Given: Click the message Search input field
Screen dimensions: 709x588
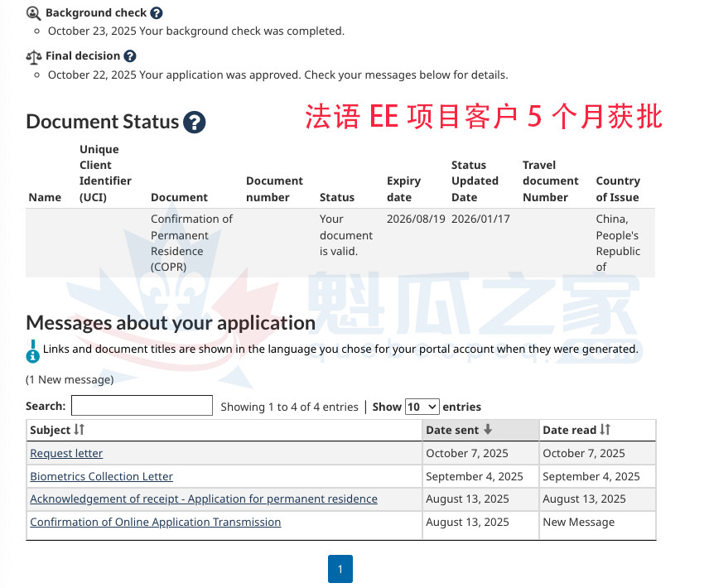Looking at the screenshot, I should click(x=142, y=406).
